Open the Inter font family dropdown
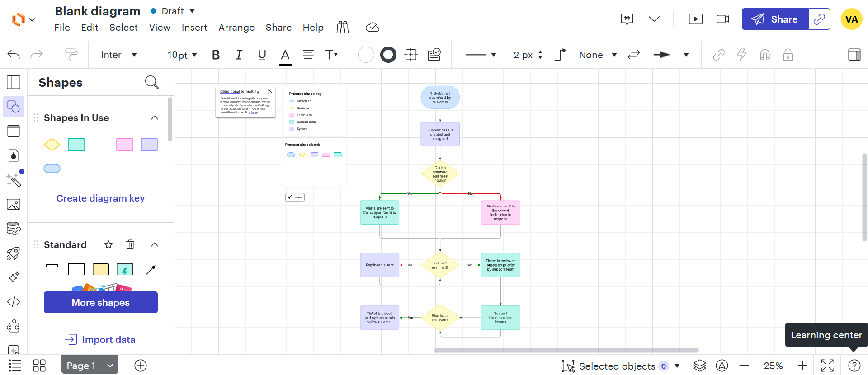 tap(119, 55)
